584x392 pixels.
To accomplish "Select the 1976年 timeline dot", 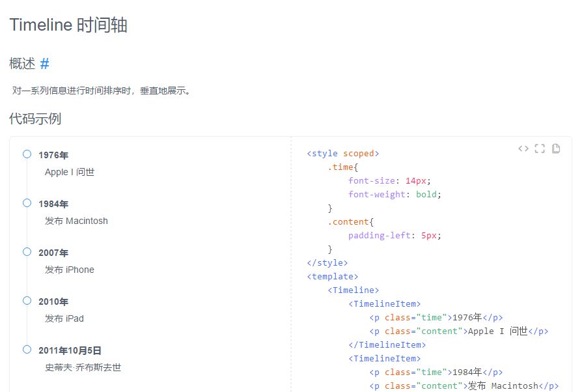I will click(27, 154).
